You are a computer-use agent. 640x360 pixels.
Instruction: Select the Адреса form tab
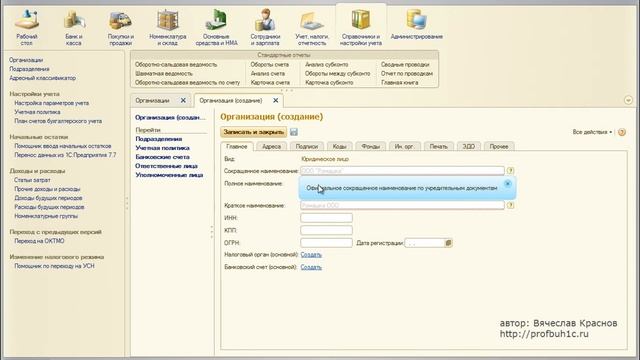click(271, 146)
